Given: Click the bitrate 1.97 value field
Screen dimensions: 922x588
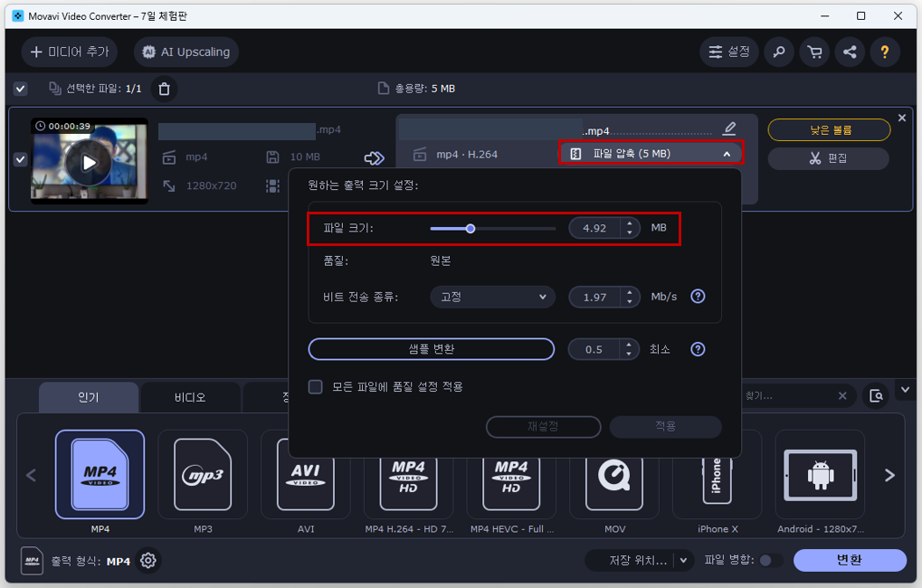Looking at the screenshot, I should (x=594, y=297).
